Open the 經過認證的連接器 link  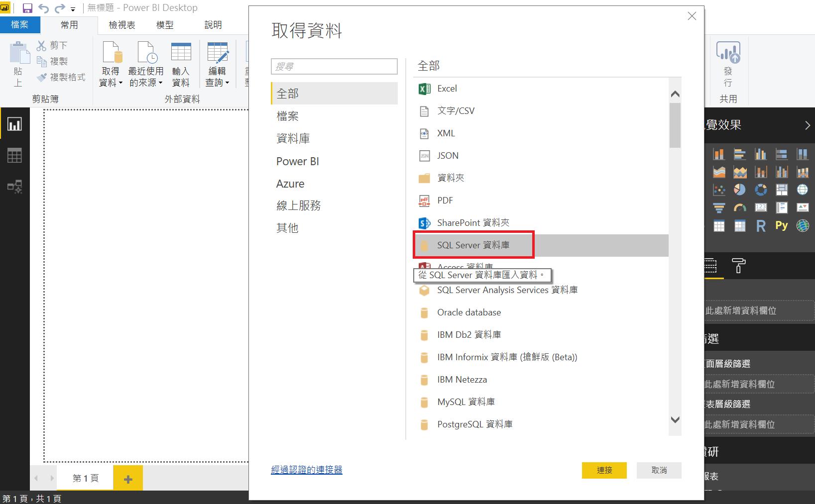click(x=307, y=470)
